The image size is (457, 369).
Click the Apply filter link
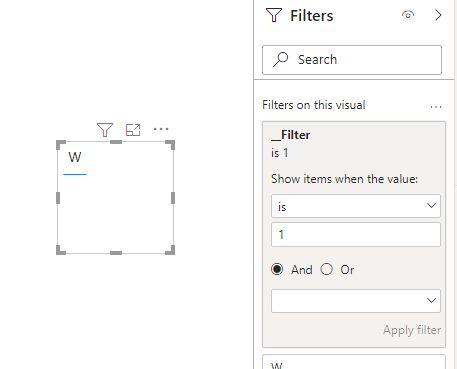(x=412, y=330)
